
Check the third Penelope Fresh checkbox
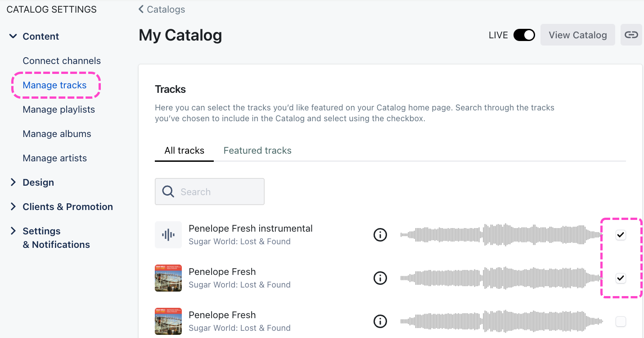(x=621, y=321)
